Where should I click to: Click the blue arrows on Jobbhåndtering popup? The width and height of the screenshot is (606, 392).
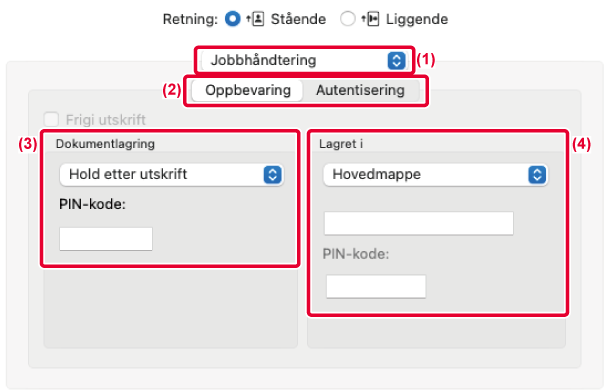(x=396, y=60)
